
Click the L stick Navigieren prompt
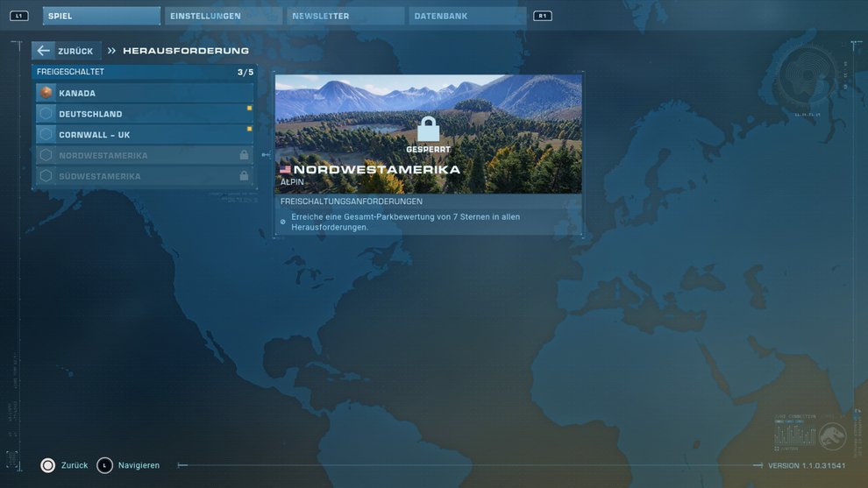click(128, 465)
